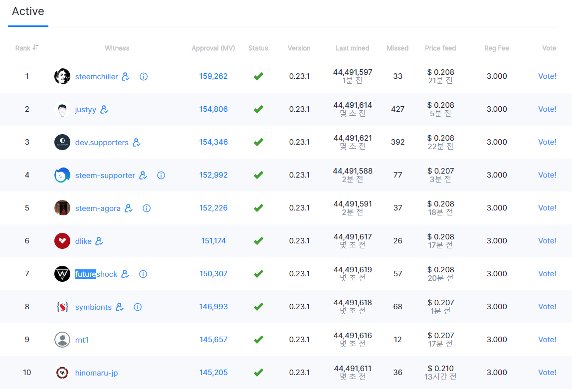Click user icon beside dlike

pos(99,241)
